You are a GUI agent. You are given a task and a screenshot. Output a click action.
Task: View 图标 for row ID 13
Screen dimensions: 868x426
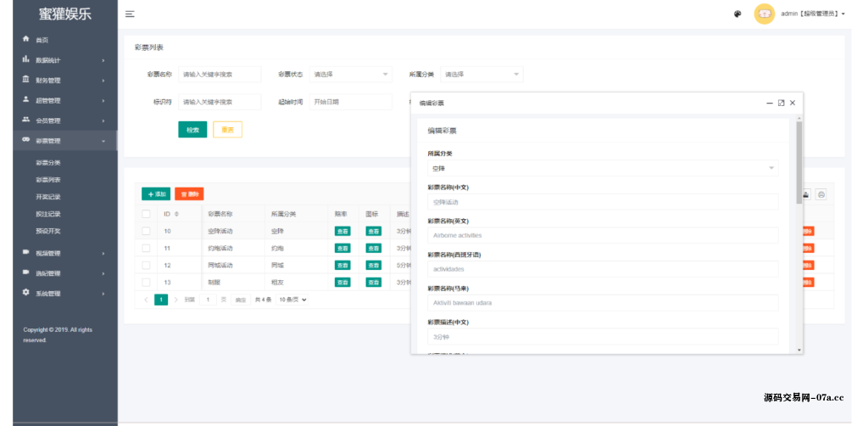click(x=373, y=283)
